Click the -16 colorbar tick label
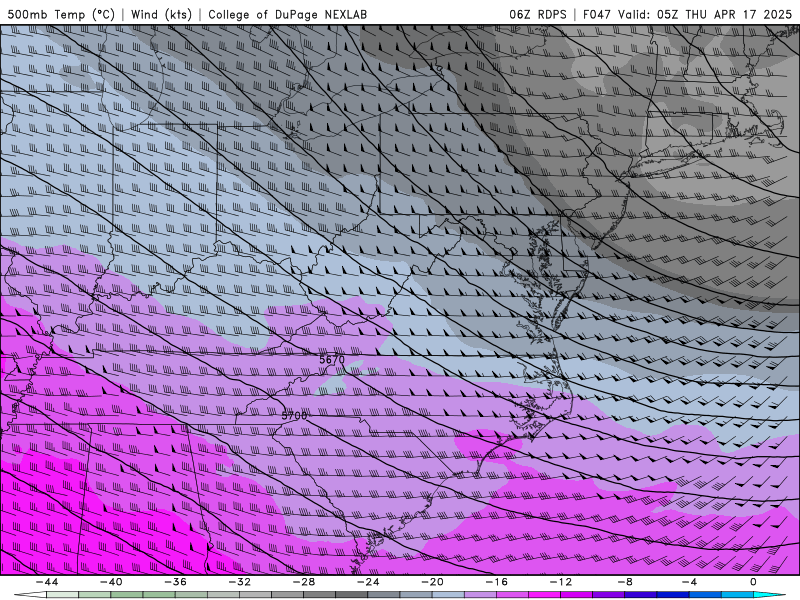The height and width of the screenshot is (600, 800). click(x=496, y=582)
